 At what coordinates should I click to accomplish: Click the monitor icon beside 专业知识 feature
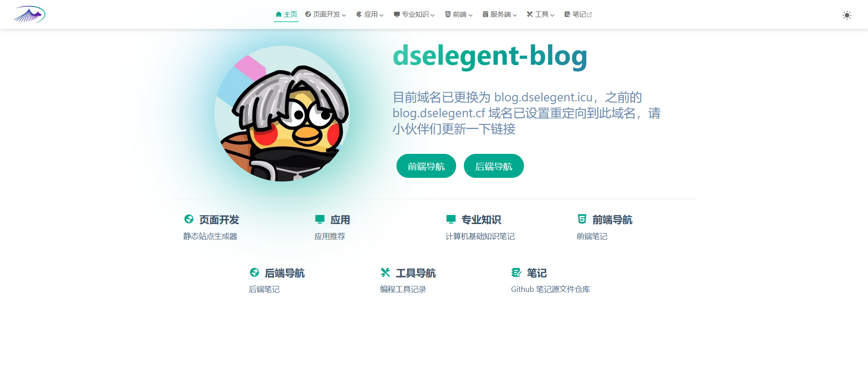coord(451,219)
